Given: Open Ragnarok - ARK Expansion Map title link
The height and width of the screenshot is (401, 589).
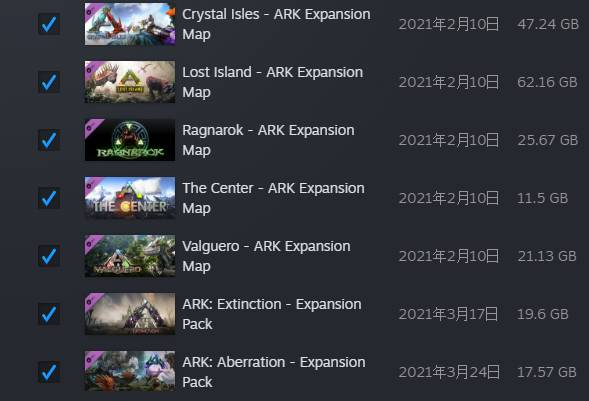Looking at the screenshot, I should tap(268, 140).
